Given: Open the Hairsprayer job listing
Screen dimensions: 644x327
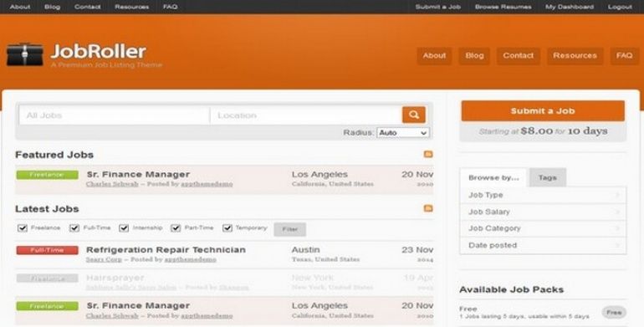Looking at the screenshot, I should coord(115,278).
